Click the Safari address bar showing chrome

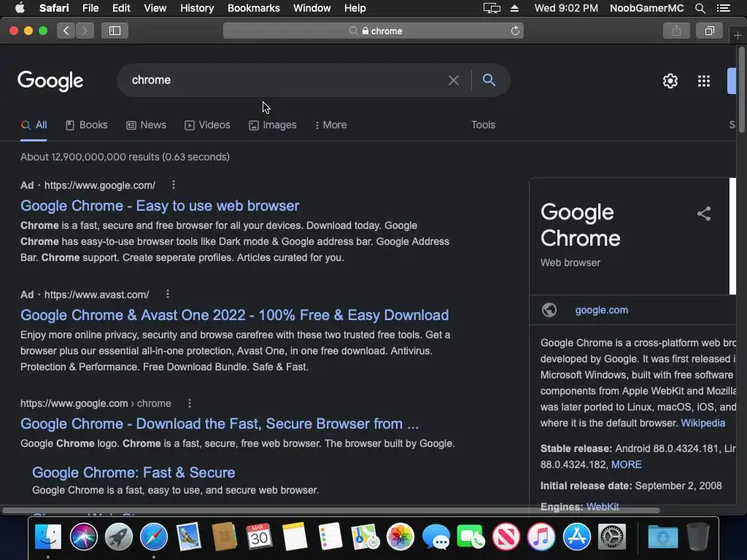[373, 31]
